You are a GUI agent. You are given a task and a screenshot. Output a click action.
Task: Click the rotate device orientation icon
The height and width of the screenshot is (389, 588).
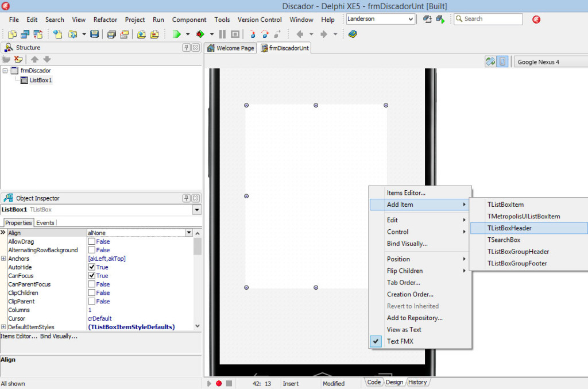click(490, 61)
